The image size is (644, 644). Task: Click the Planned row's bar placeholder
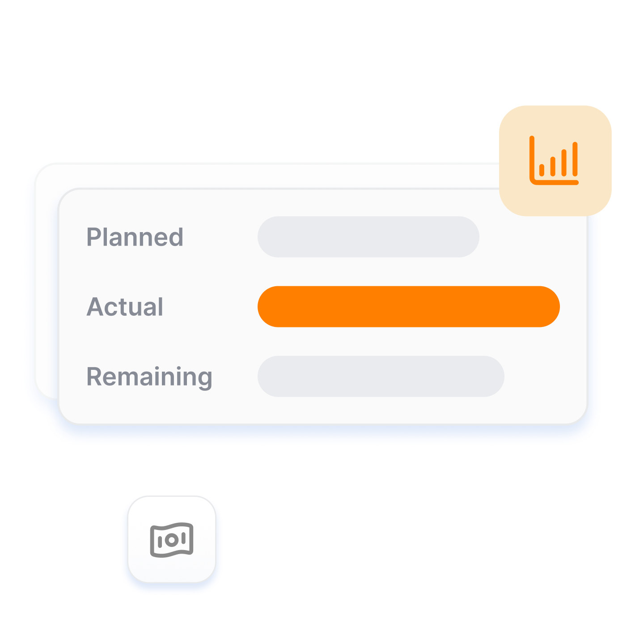click(x=369, y=237)
